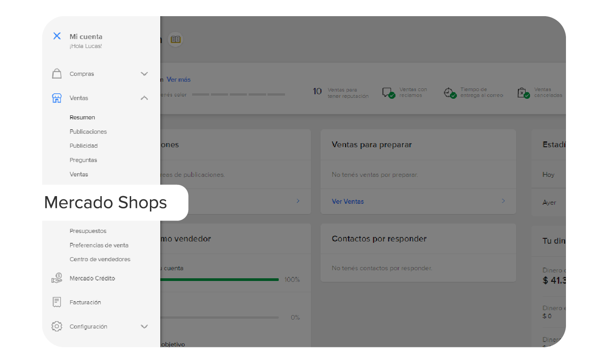592x364 pixels.
Task: Open Preguntas in the side menu
Action: (83, 160)
